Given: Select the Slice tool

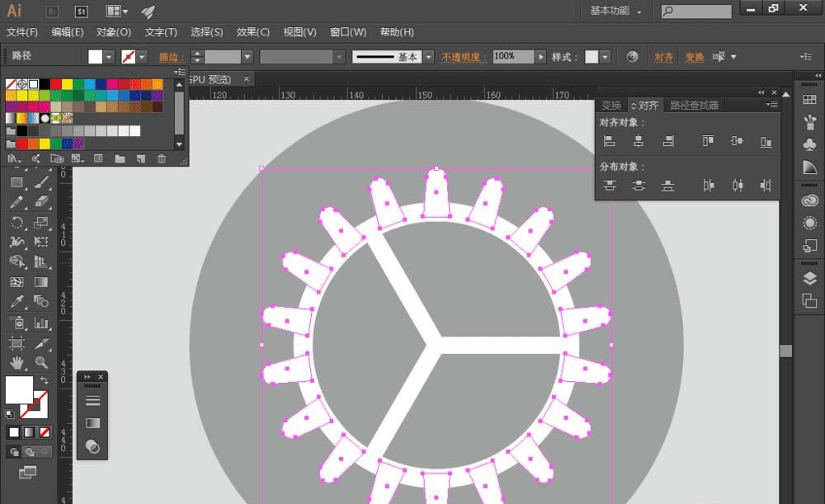Looking at the screenshot, I should [41, 343].
